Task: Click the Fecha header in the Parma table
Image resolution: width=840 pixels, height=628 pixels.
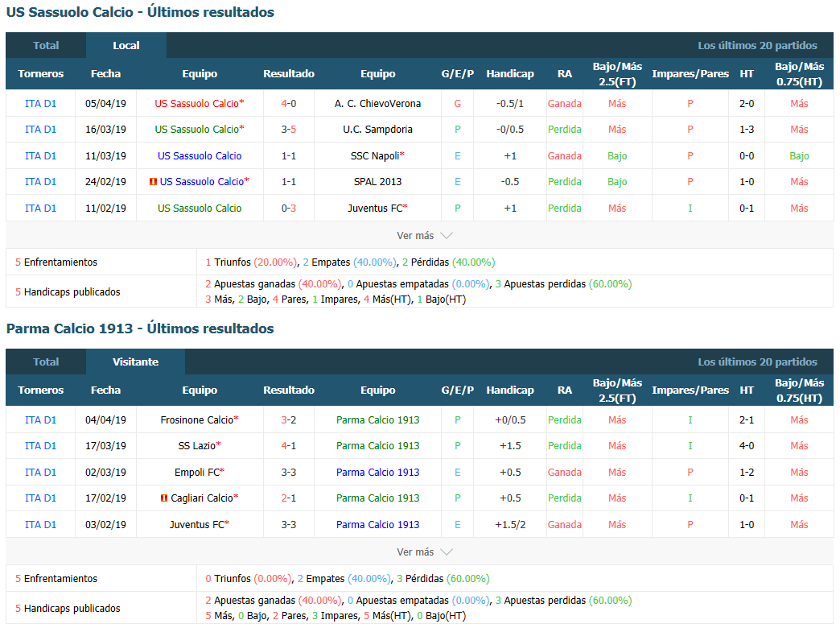Action: pyautogui.click(x=105, y=390)
